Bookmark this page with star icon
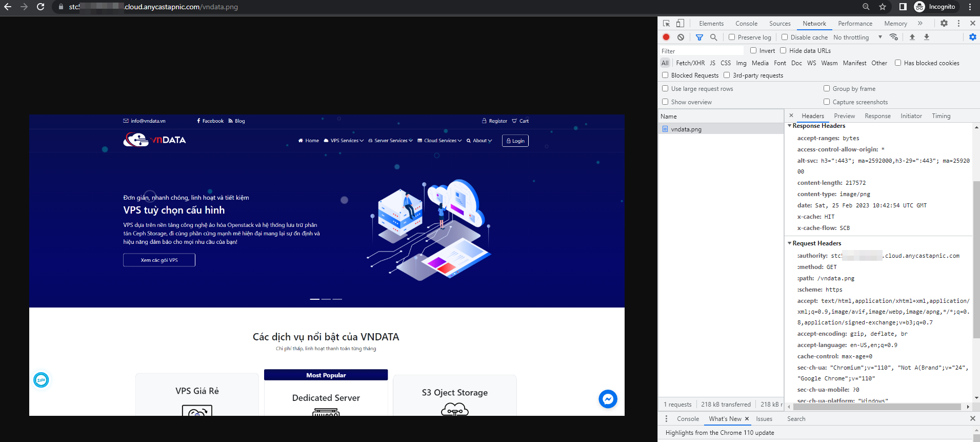 pyautogui.click(x=883, y=7)
